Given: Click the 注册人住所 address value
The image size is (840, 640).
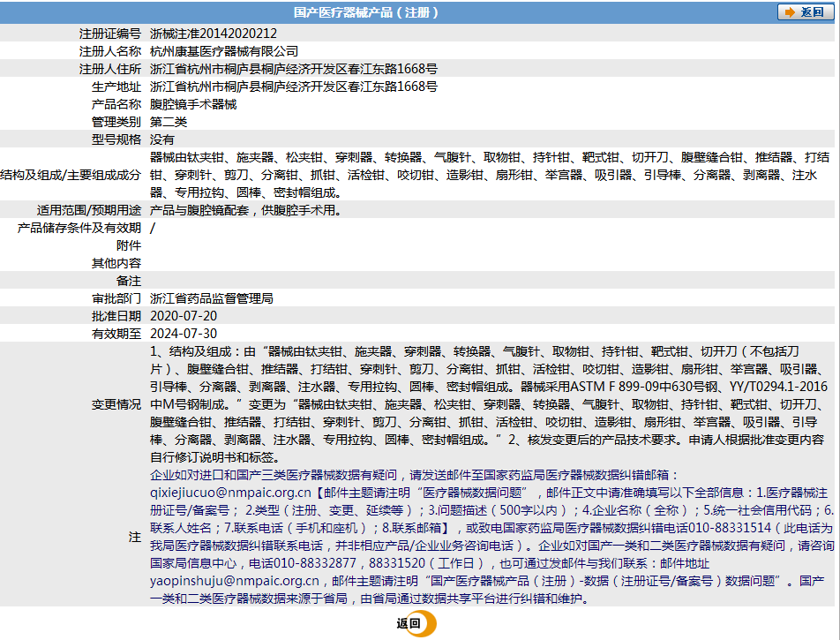Looking at the screenshot, I should [293, 69].
